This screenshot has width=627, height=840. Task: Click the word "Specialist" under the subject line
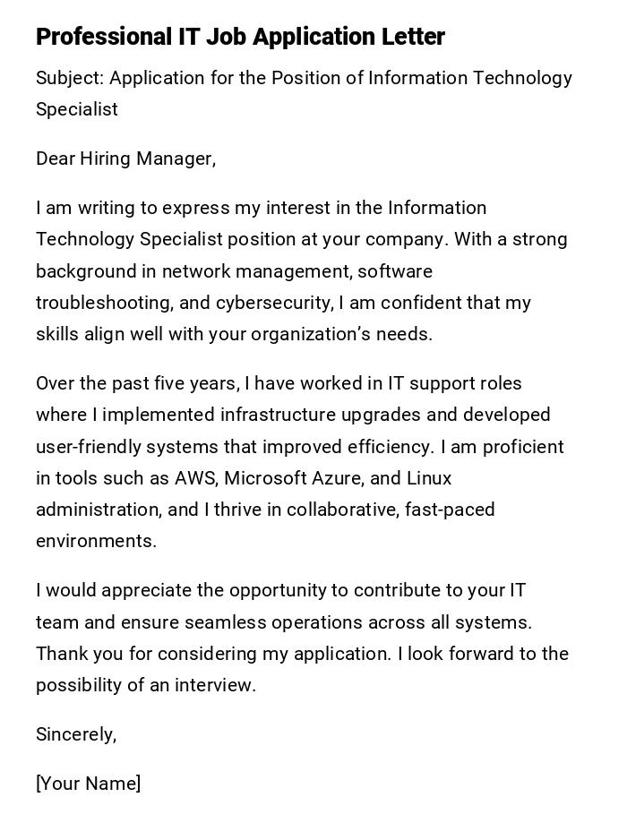pyautogui.click(x=77, y=109)
